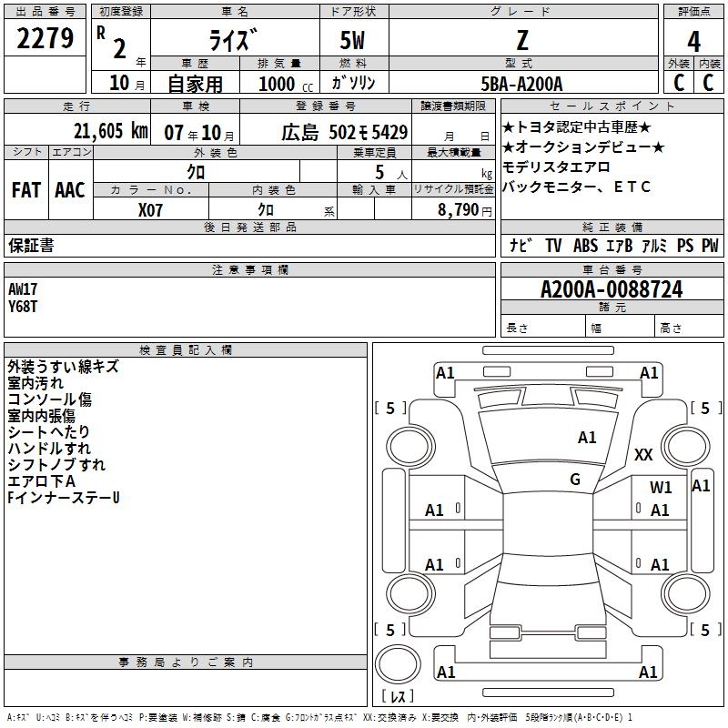728x728 pixels.
Task: Select the オークションデビュー sales point
Action: point(583,147)
